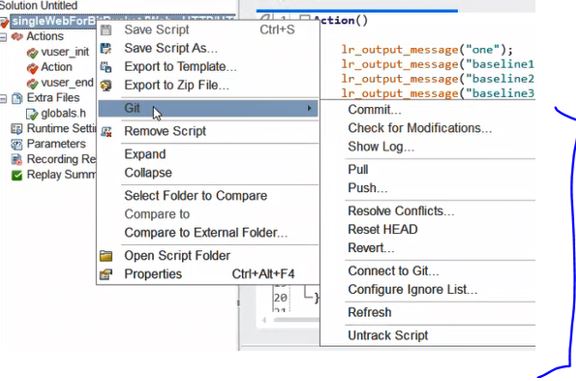Collapse the Extra Files tree node
This screenshot has width=576, height=381.
click(3, 98)
